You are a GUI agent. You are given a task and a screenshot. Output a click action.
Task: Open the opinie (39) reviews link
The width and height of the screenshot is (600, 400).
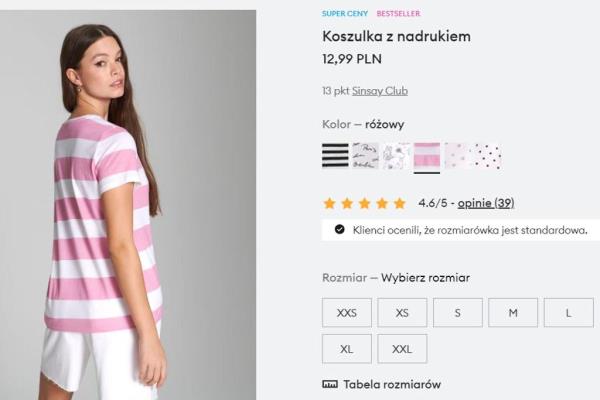[486, 203]
